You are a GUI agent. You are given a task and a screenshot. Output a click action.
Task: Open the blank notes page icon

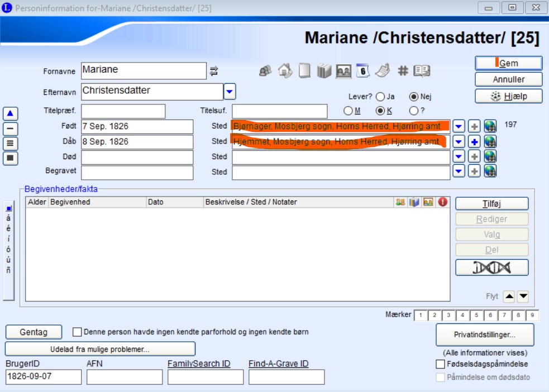tap(304, 71)
